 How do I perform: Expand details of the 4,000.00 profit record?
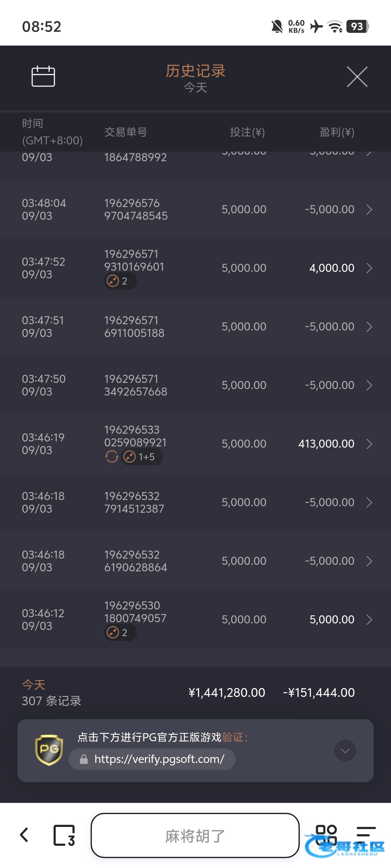[369, 268]
